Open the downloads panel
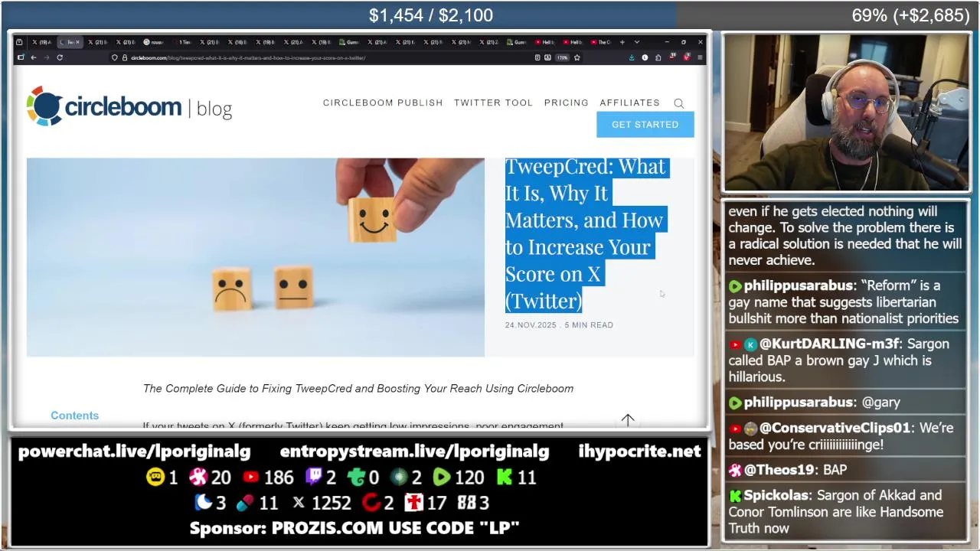 pos(632,57)
